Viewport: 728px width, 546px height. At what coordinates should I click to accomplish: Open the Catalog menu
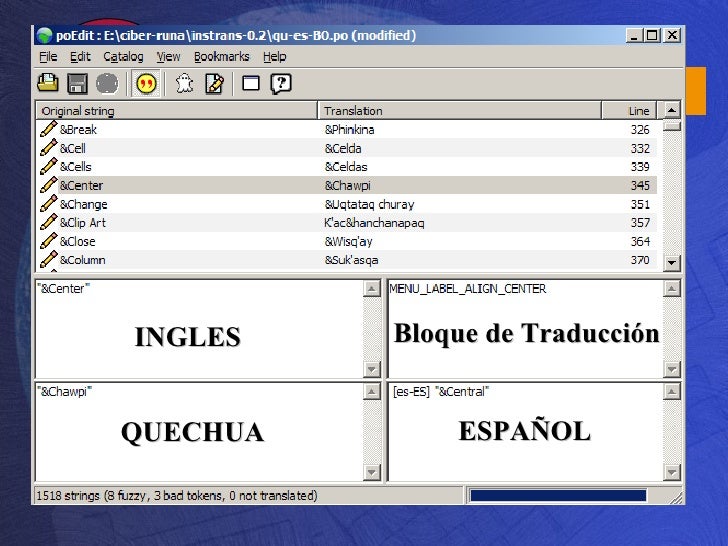click(123, 57)
